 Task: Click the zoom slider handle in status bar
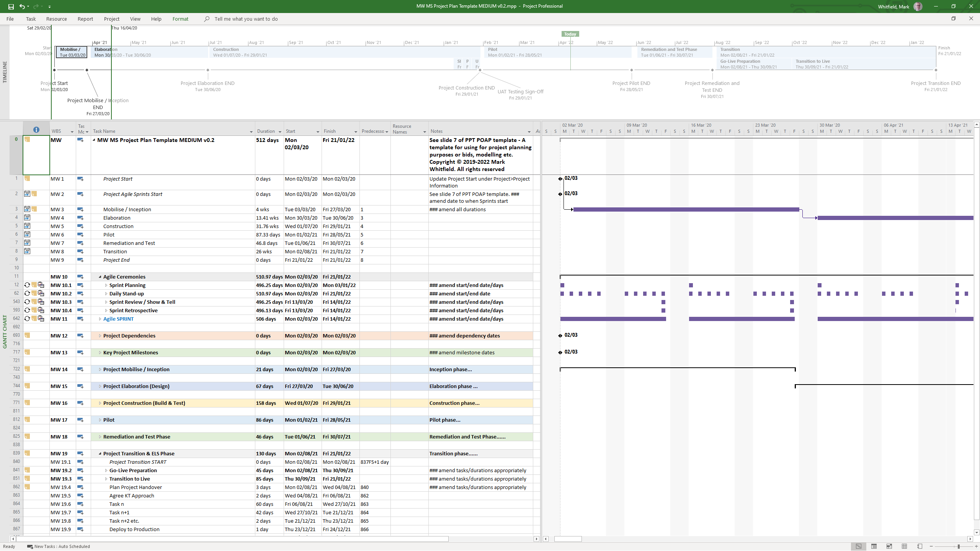click(x=959, y=546)
